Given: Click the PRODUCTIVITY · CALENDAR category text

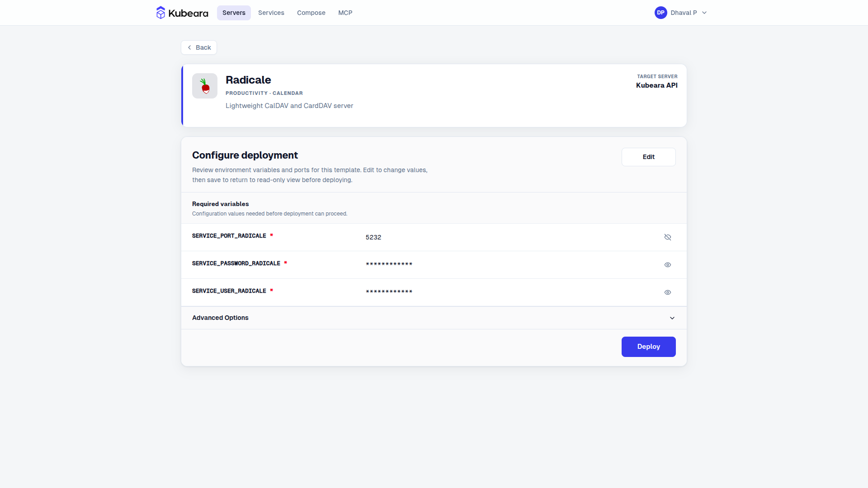Looking at the screenshot, I should point(264,93).
